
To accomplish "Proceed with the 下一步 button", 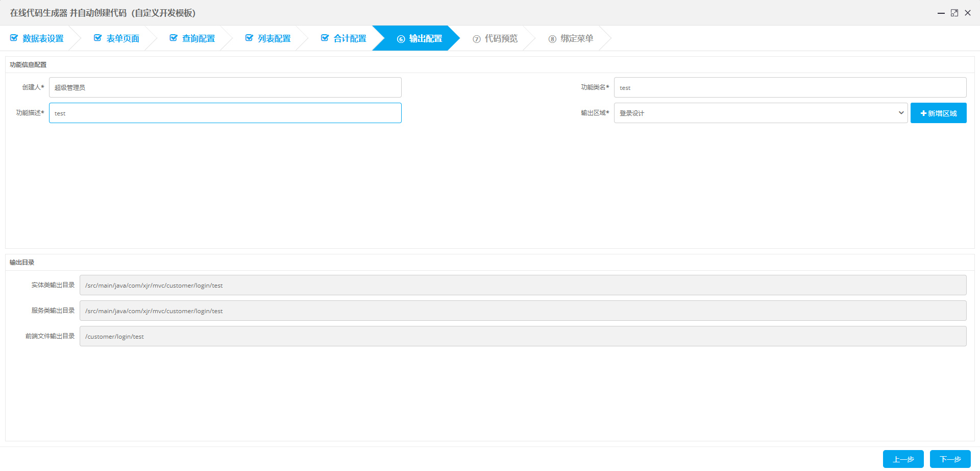I will pyautogui.click(x=950, y=459).
